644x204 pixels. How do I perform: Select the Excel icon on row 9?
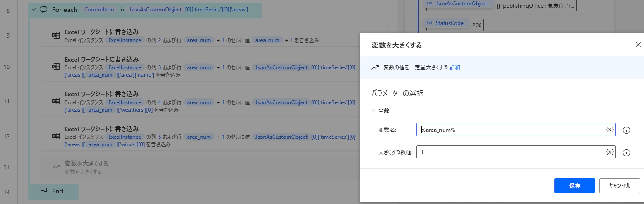pyautogui.click(x=56, y=35)
